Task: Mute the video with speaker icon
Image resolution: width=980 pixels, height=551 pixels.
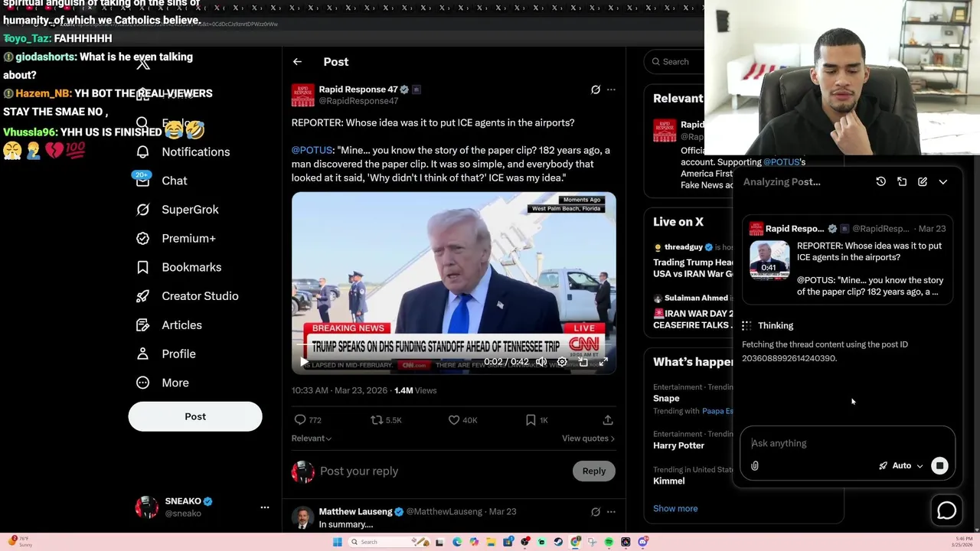Action: (541, 362)
